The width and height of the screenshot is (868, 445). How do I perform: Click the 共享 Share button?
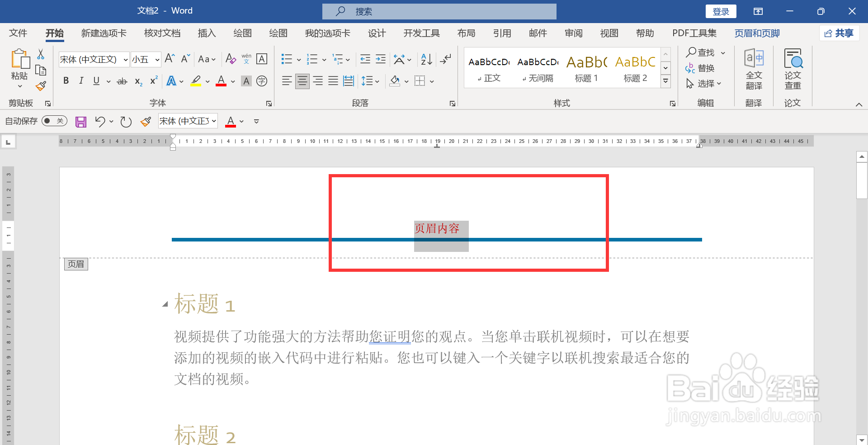click(x=839, y=33)
